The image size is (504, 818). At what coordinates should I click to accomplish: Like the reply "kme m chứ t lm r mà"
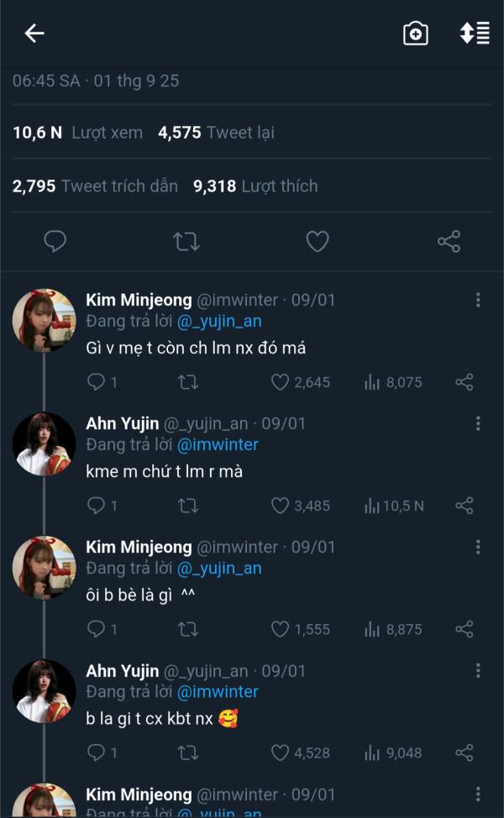[x=281, y=506]
